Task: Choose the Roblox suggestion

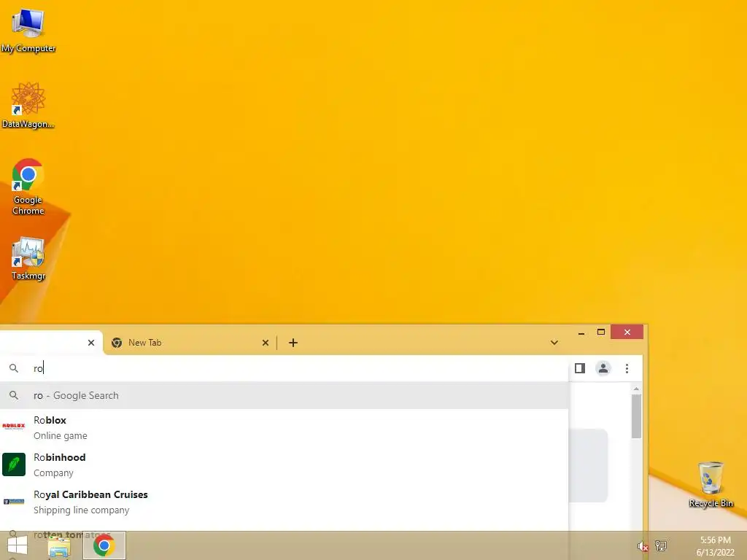Action: (x=284, y=427)
